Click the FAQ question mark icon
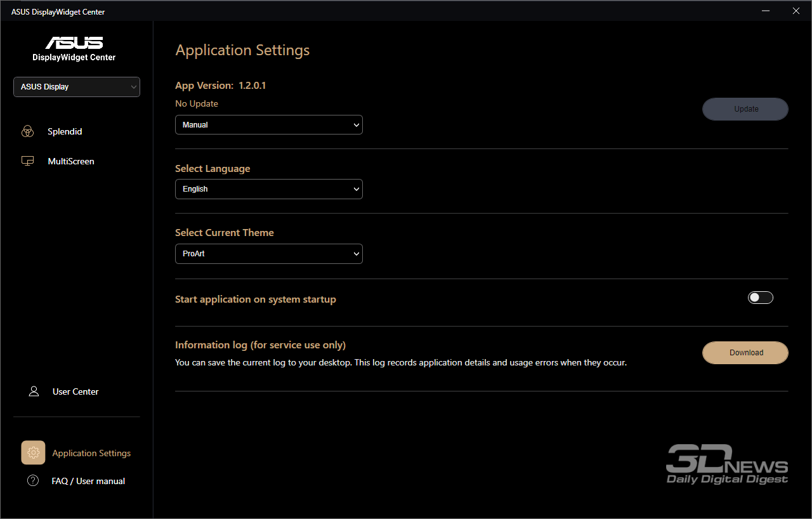The image size is (812, 519). [33, 481]
